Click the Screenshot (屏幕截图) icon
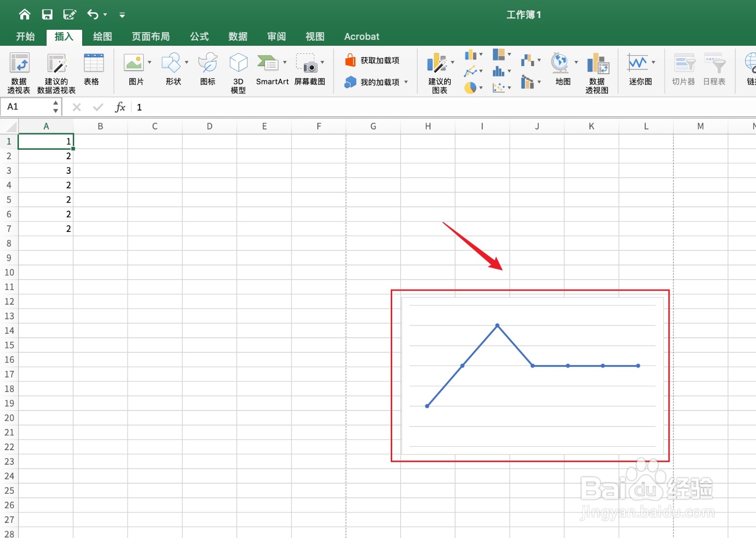 click(307, 63)
